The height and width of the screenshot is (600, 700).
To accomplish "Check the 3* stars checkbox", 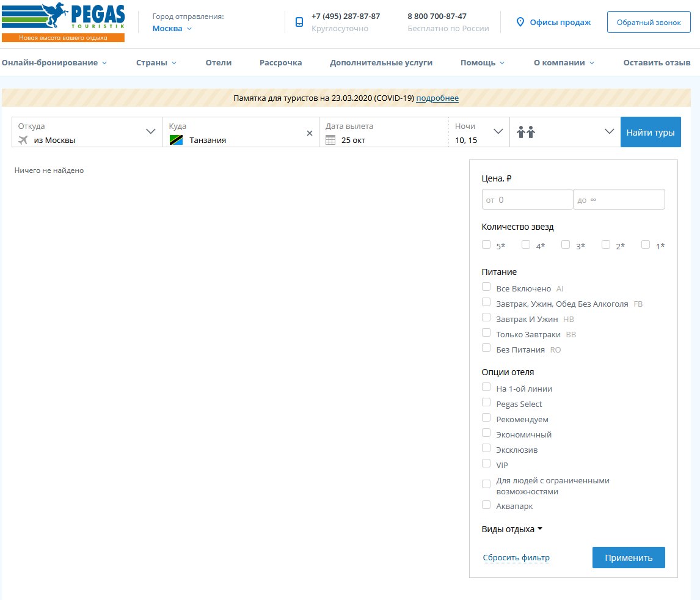I will point(566,244).
